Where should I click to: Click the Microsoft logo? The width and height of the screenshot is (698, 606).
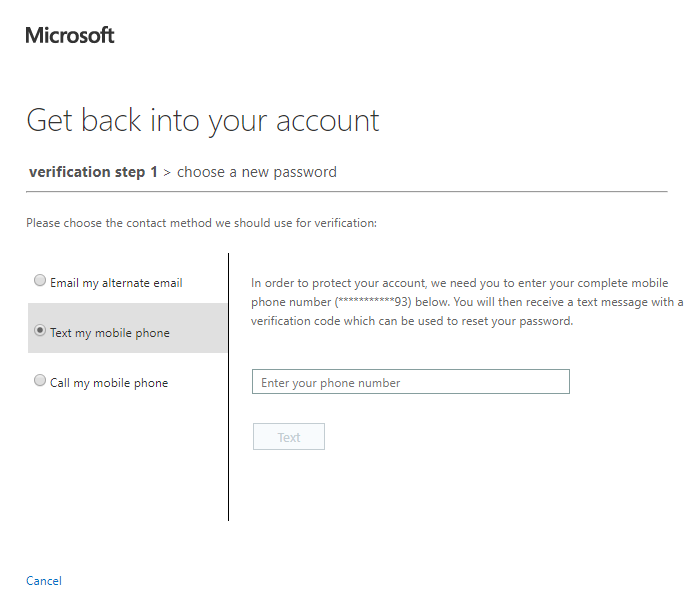[x=70, y=35]
